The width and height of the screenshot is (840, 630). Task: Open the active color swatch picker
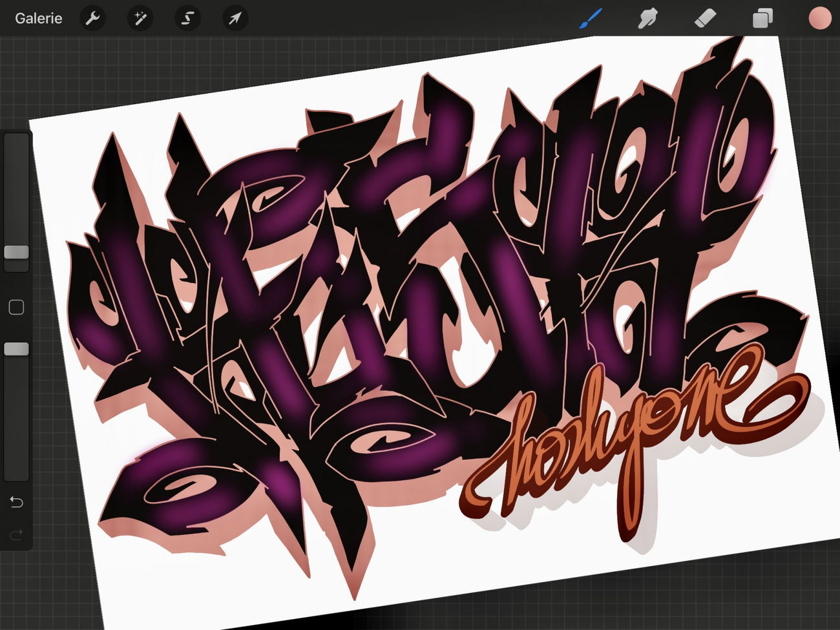819,19
